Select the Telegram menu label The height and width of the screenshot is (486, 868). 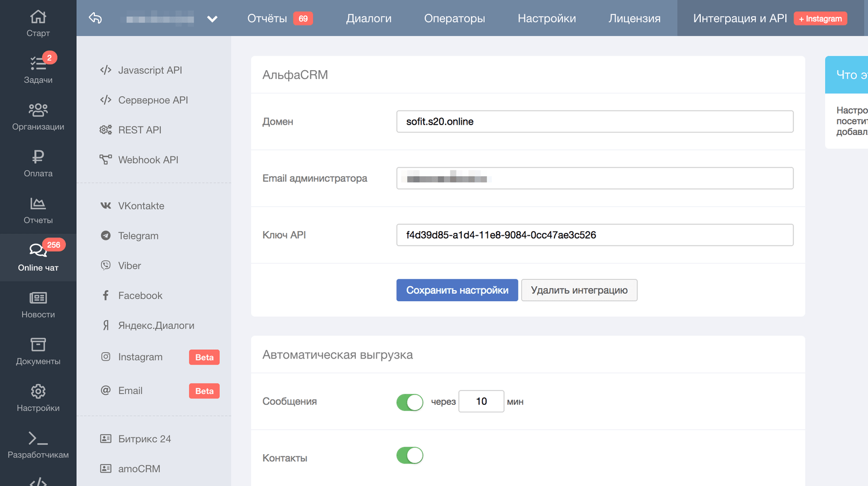coord(138,236)
